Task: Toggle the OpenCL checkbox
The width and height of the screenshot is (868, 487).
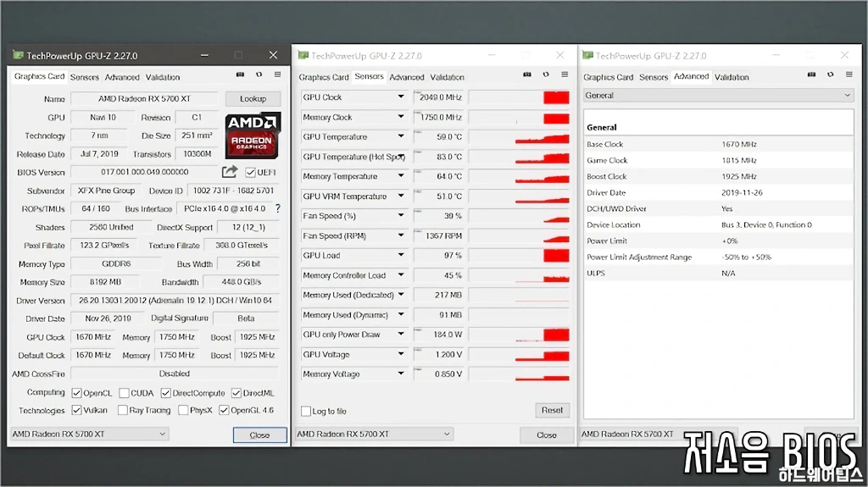Action: (77, 393)
